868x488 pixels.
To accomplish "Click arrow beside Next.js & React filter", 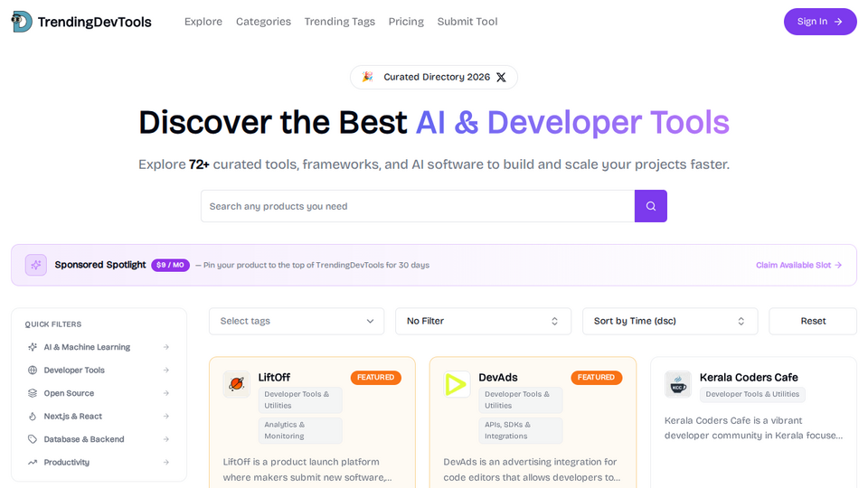I will [166, 416].
